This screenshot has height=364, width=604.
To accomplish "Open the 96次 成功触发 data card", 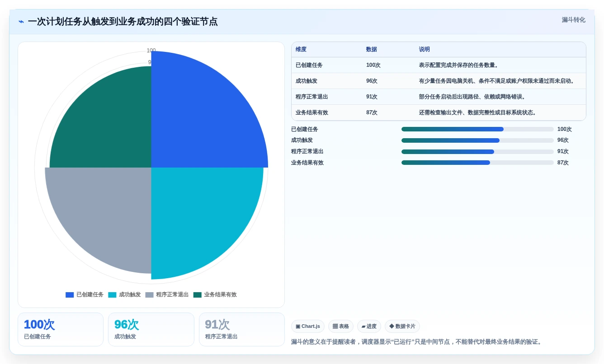I will 151,330.
